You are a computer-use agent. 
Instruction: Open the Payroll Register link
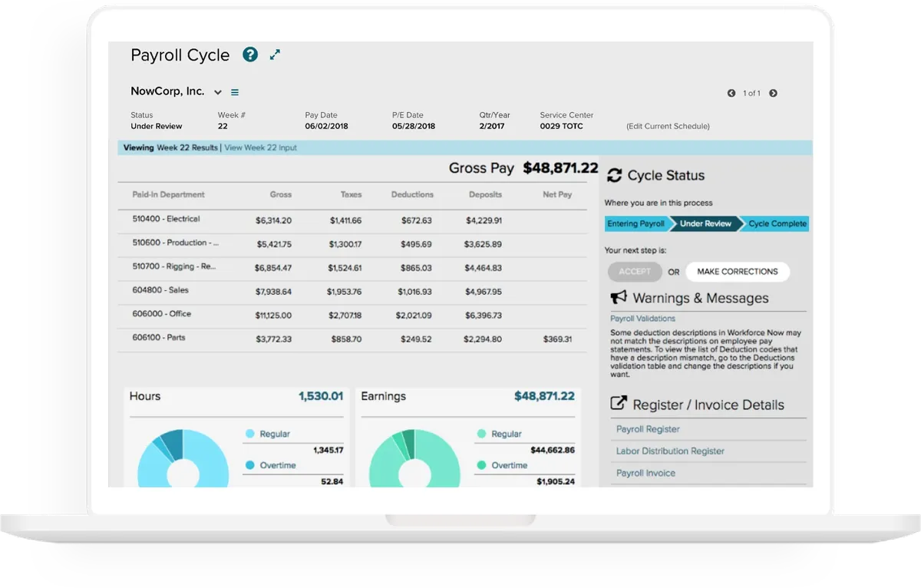tap(648, 429)
